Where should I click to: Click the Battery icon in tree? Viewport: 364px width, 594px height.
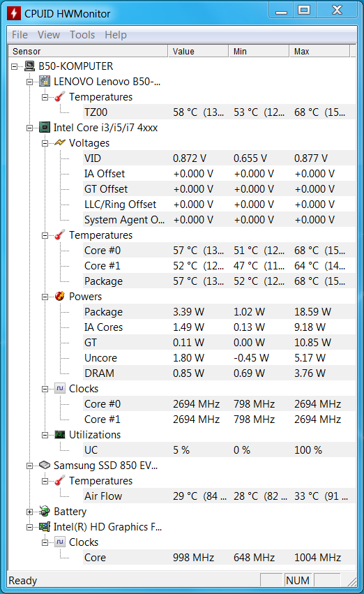coord(45,512)
